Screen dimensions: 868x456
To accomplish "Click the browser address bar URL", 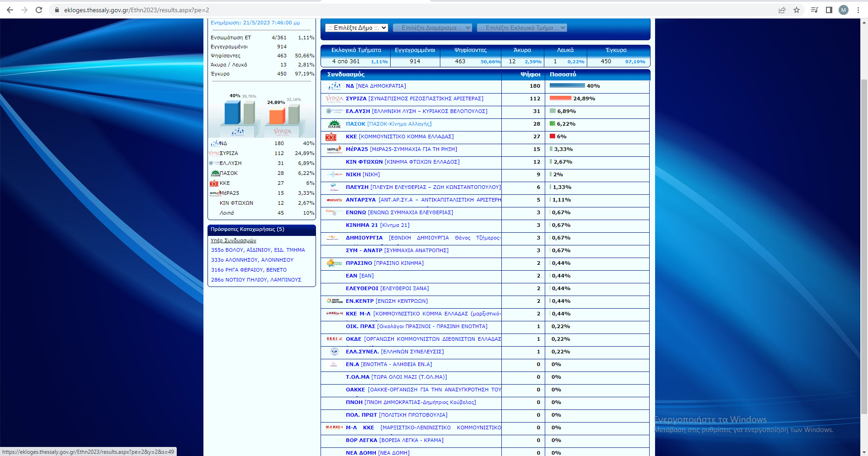I will (x=137, y=10).
